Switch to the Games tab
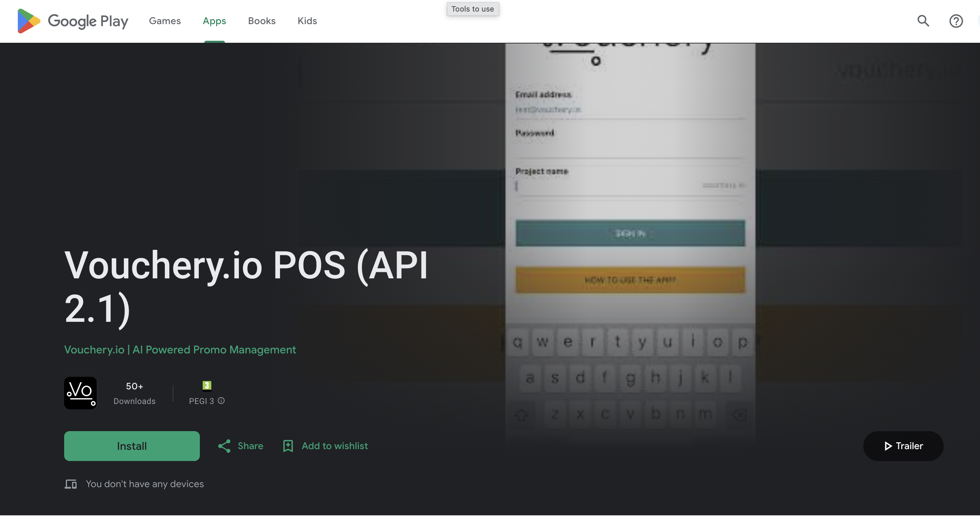 [x=165, y=21]
